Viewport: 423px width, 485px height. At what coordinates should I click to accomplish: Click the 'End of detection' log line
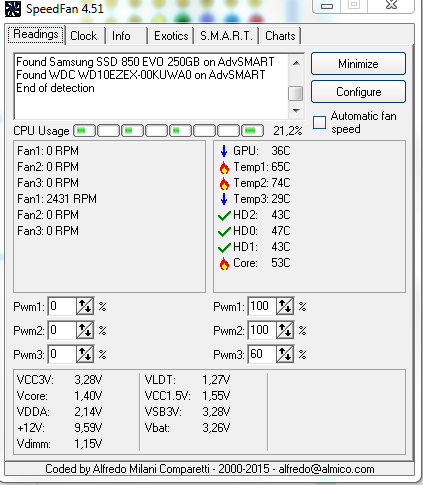pyautogui.click(x=55, y=88)
